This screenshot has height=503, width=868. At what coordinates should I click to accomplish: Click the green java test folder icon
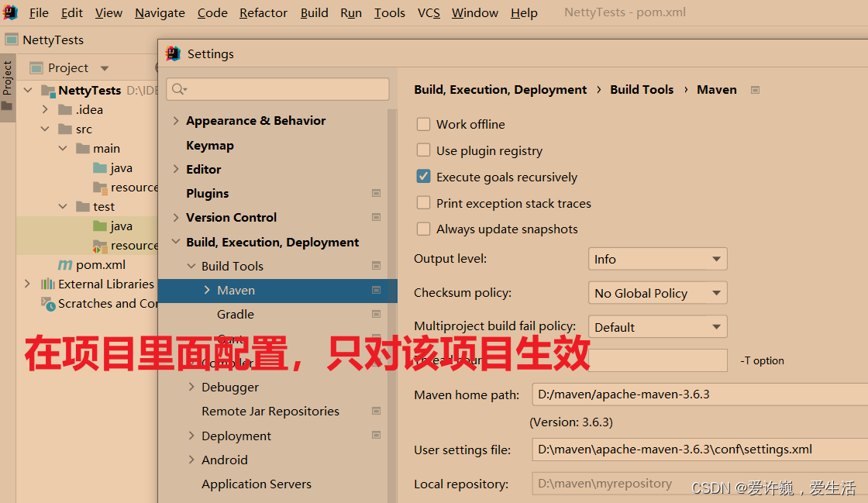[x=100, y=226]
